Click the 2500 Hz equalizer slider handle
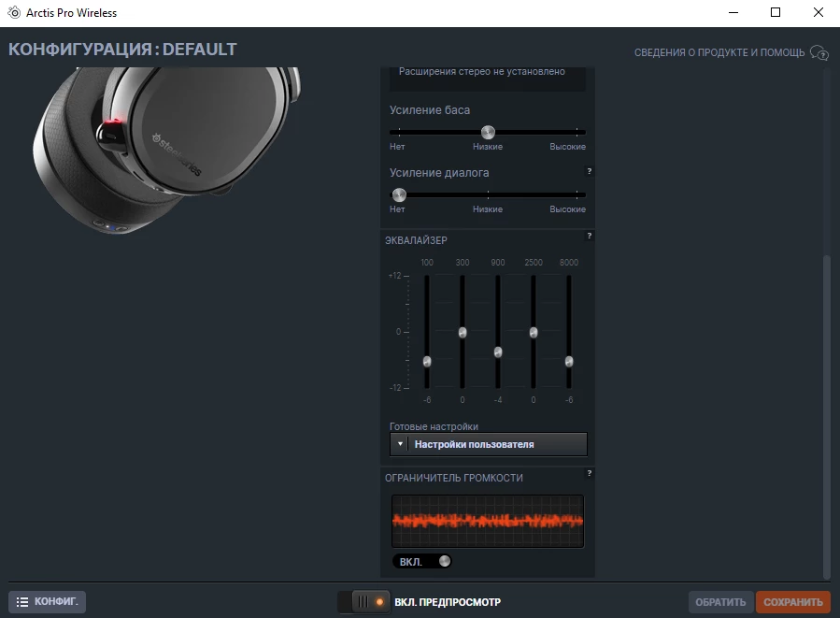 (x=534, y=332)
